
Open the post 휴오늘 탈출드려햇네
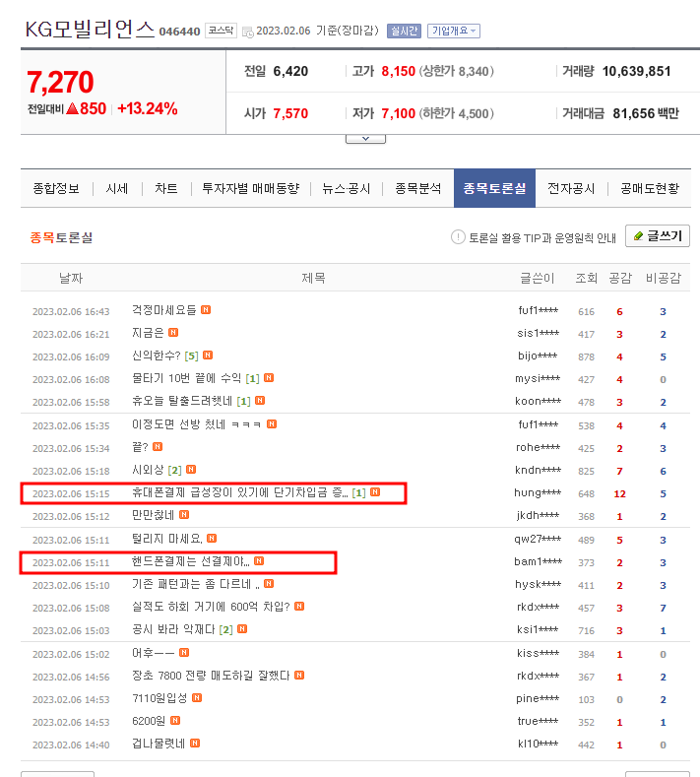[x=182, y=401]
